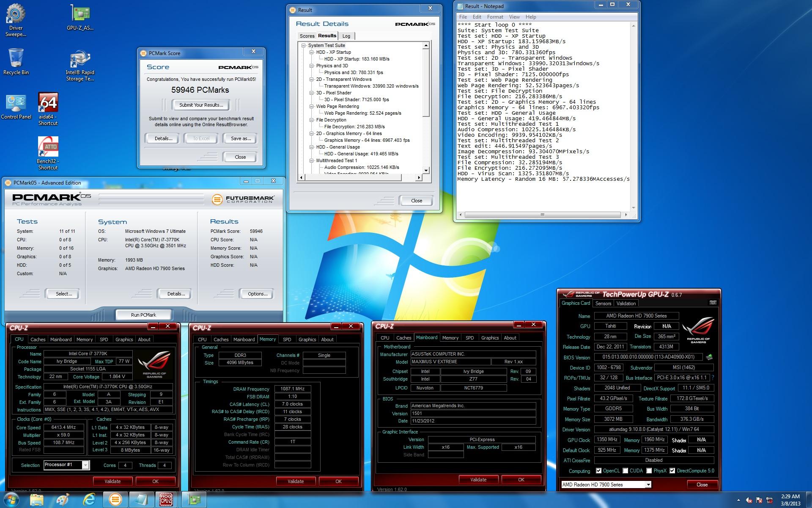
Task: Open the Windows Start menu orb
Action: (11, 500)
